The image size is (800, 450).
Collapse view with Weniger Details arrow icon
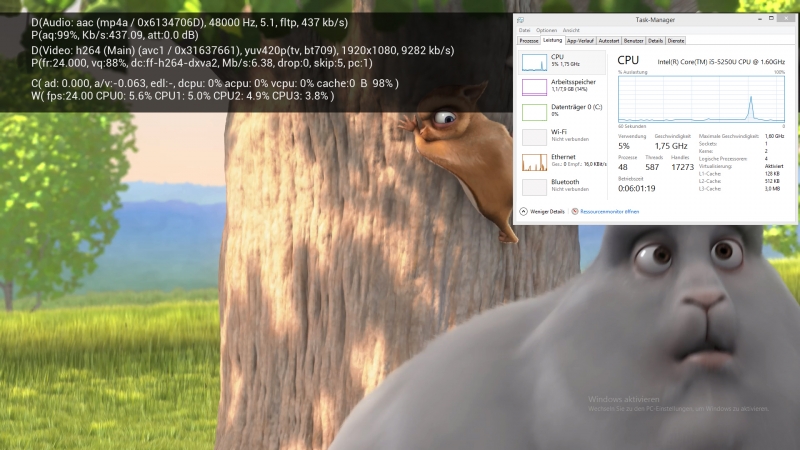click(x=523, y=212)
